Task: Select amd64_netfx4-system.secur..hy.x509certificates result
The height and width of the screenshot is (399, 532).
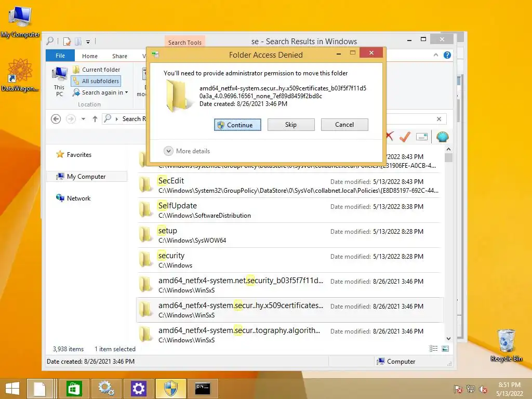Action: pyautogui.click(x=290, y=310)
